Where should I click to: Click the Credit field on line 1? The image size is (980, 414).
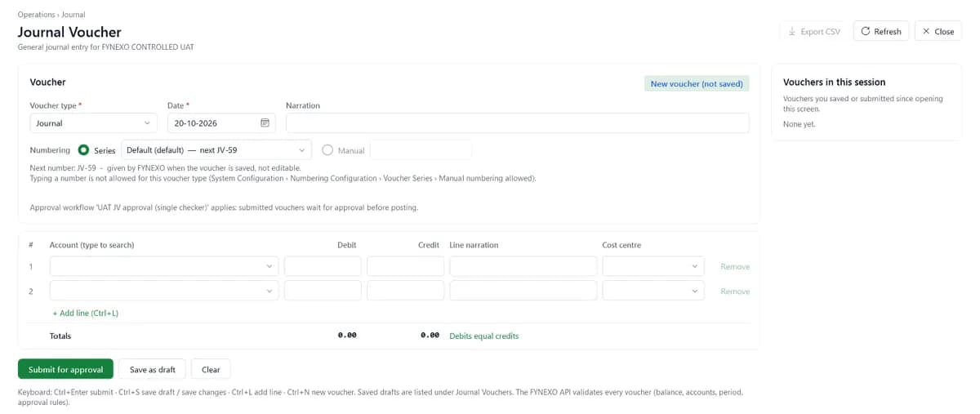(x=406, y=266)
